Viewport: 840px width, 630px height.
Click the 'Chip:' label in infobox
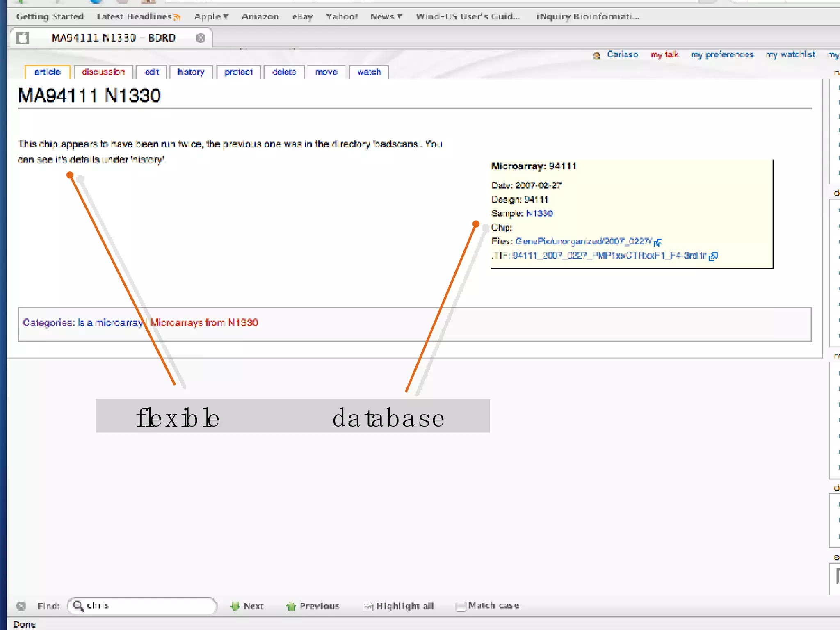click(502, 227)
